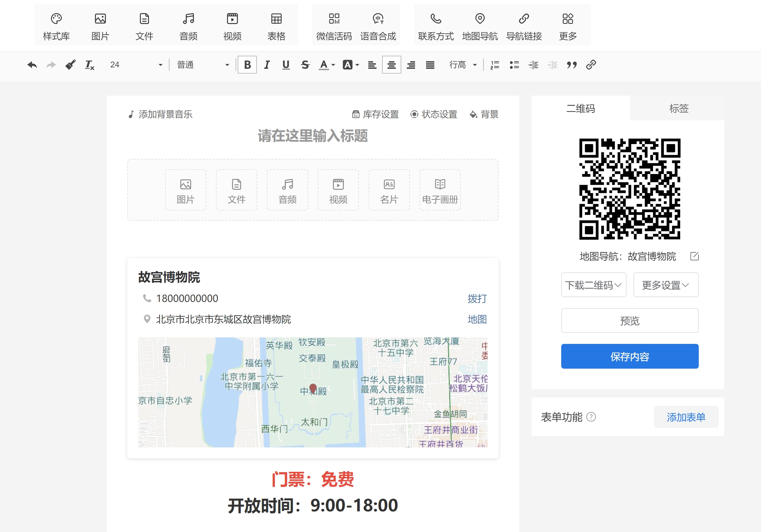Toggle strikethrough formatting
Viewport: 761px width, 532px height.
click(305, 65)
